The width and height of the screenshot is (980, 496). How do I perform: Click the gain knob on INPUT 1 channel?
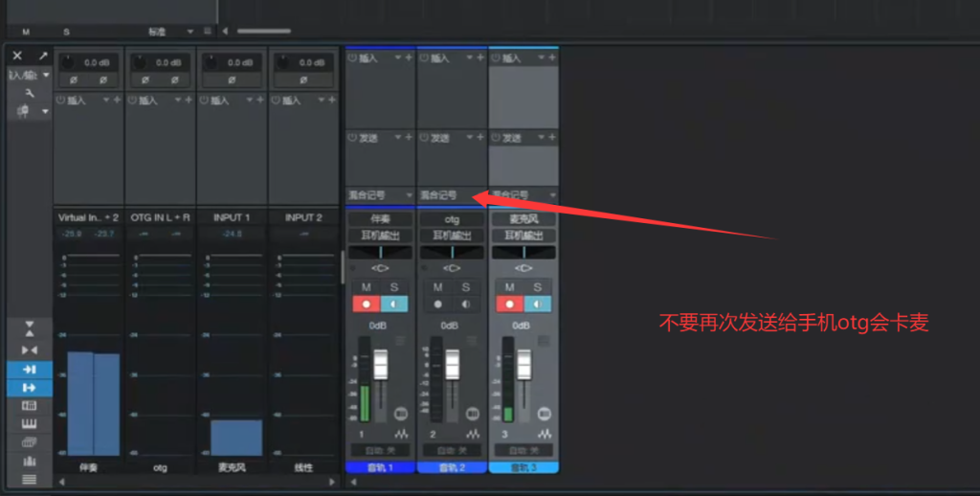(212, 62)
